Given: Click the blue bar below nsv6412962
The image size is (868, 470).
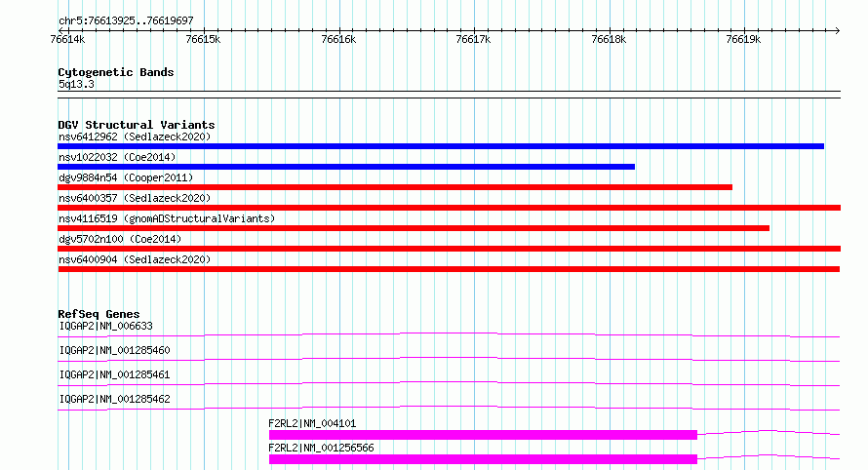Looking at the screenshot, I should [441, 146].
